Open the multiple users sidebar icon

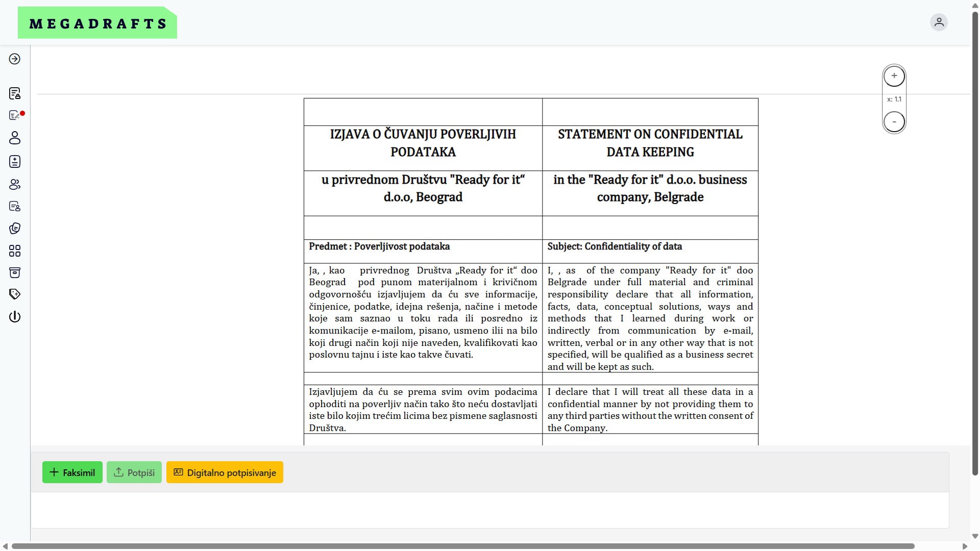(15, 184)
